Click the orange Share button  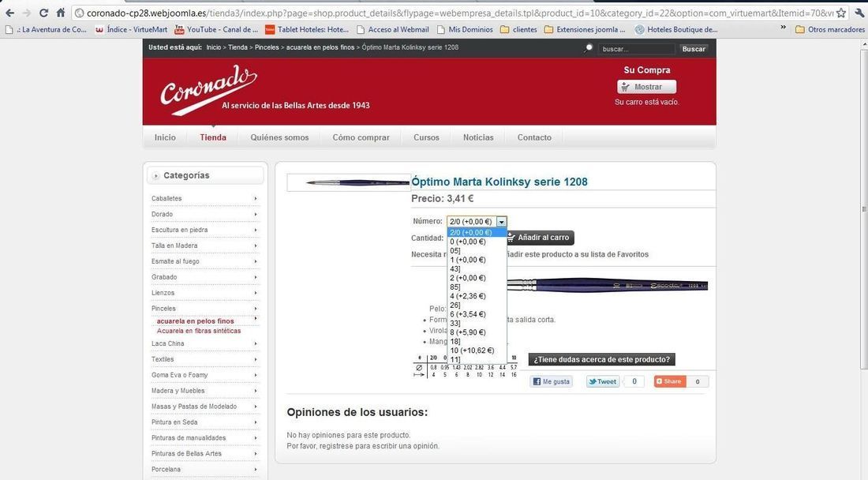[670, 381]
